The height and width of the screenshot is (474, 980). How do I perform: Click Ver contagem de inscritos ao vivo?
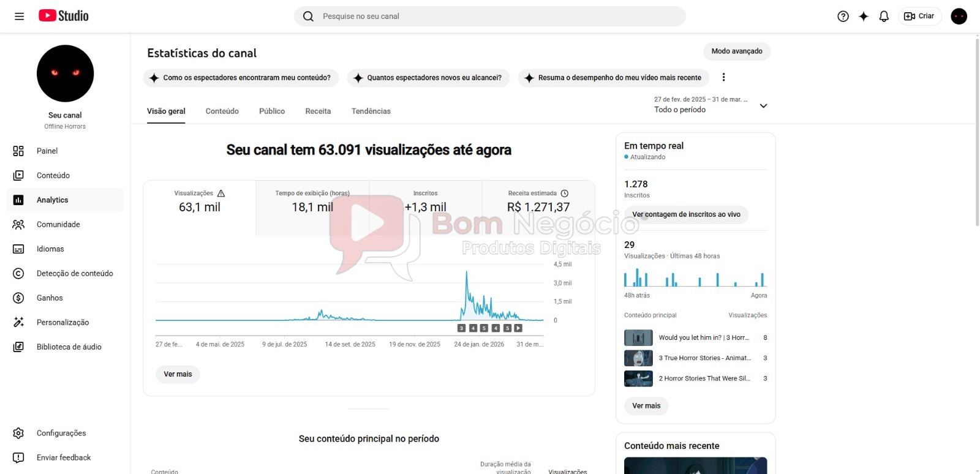[686, 215]
